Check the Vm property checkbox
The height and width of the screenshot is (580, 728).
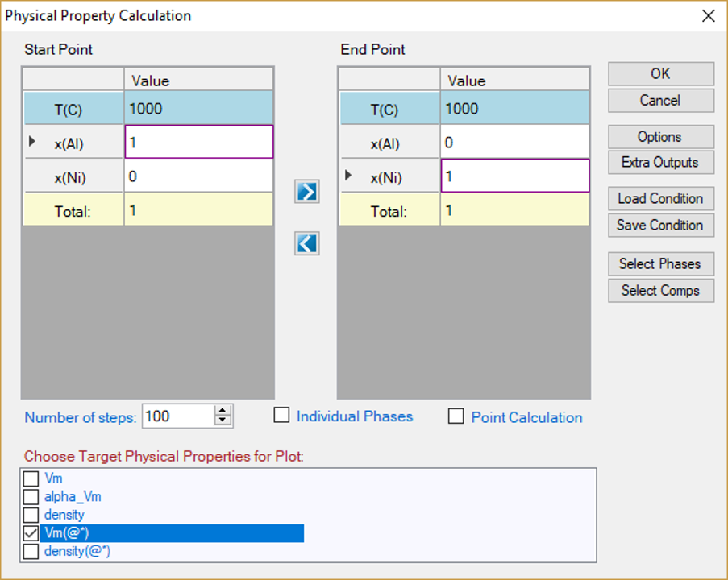(31, 479)
